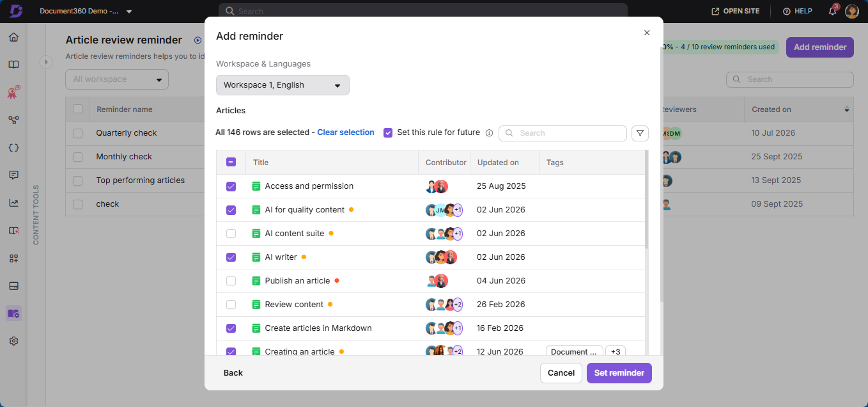Open the Drive storage sidebar icon
The width and height of the screenshot is (868, 407).
(x=13, y=286)
